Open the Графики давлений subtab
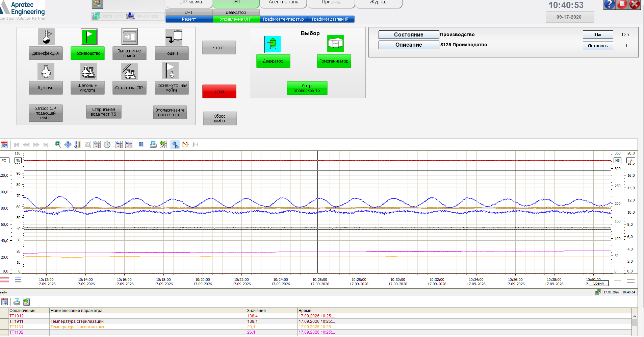This screenshot has width=644, height=337. (x=330, y=19)
